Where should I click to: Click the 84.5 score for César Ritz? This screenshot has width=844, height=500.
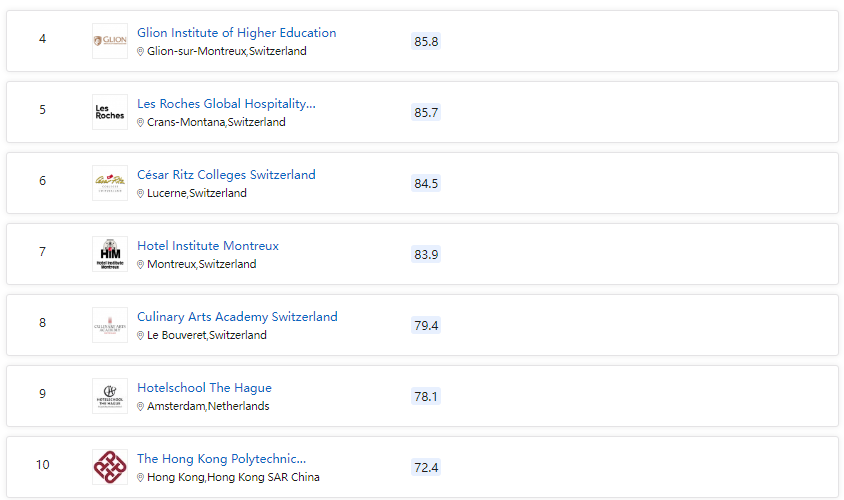(x=426, y=184)
